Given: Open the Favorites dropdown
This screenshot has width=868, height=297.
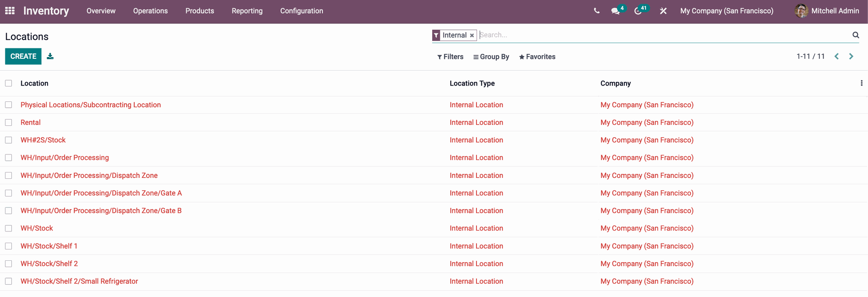Looking at the screenshot, I should (x=537, y=57).
